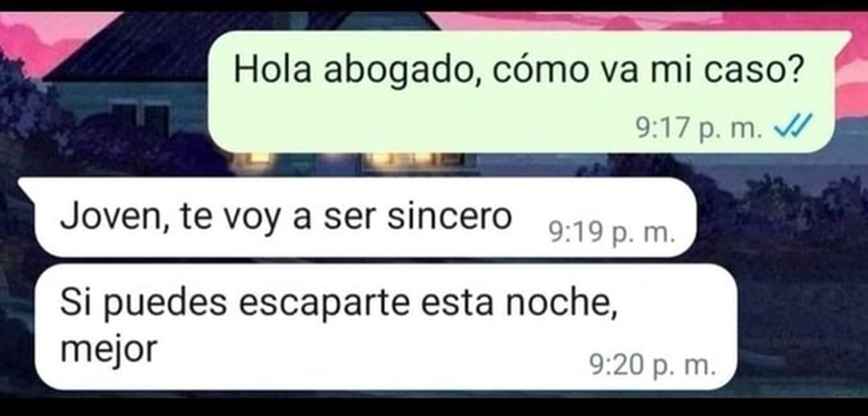
Task: Click the word 'Hola' in the outgoing message
Action: point(273,69)
